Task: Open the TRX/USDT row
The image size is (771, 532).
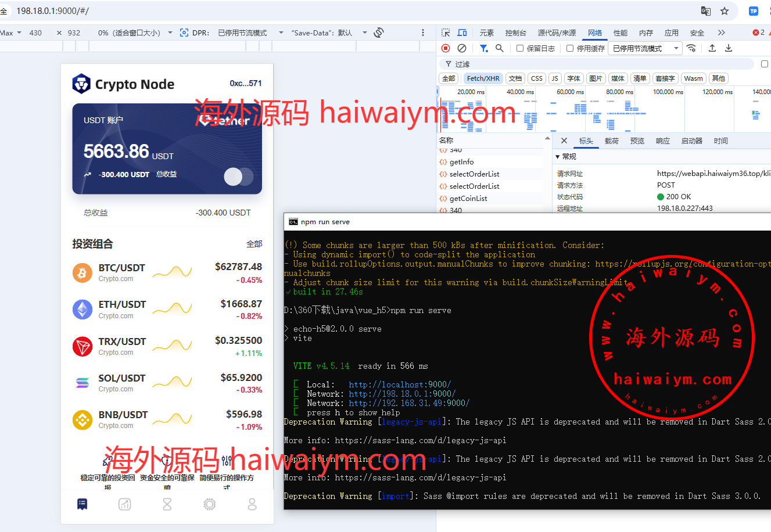Action: pyautogui.click(x=167, y=347)
